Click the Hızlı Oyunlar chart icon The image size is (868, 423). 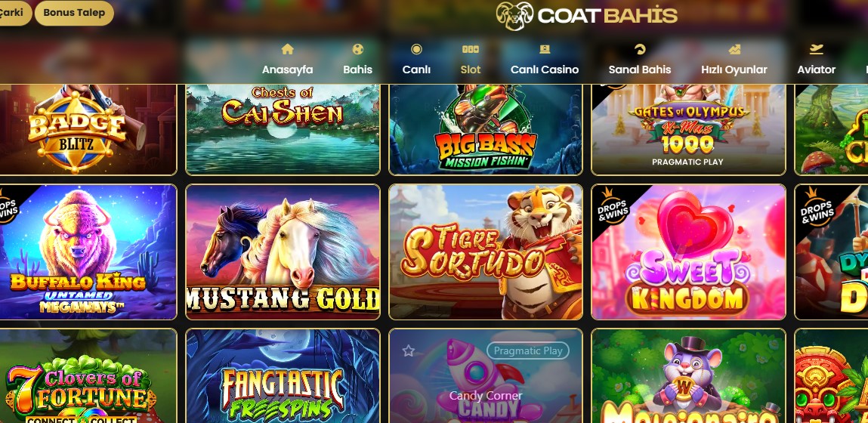tap(734, 49)
